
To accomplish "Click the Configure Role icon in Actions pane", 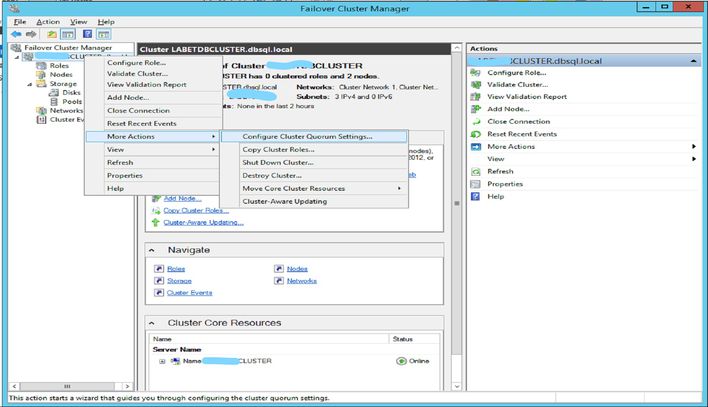I will pyautogui.click(x=475, y=73).
